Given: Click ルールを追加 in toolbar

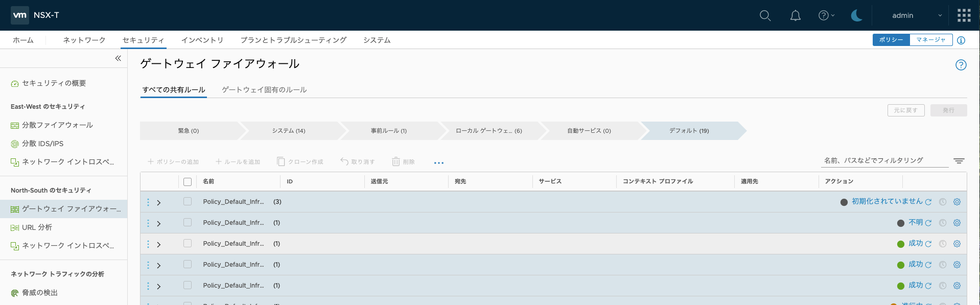Looking at the screenshot, I should click(x=238, y=162).
